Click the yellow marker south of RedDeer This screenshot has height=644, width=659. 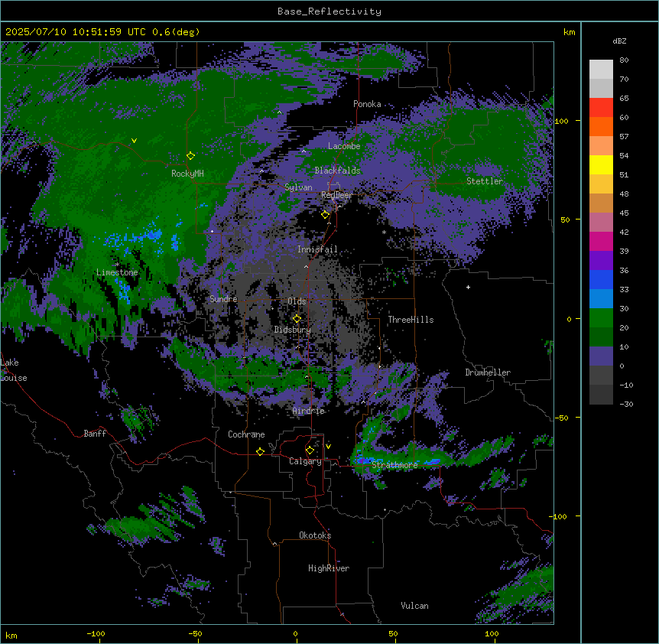(x=325, y=215)
